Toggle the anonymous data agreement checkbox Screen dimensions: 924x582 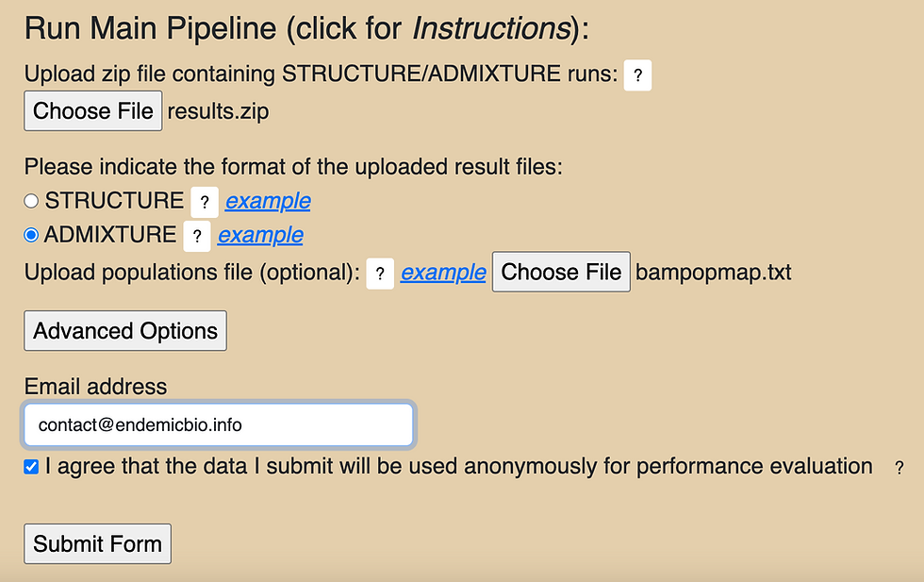(32, 467)
